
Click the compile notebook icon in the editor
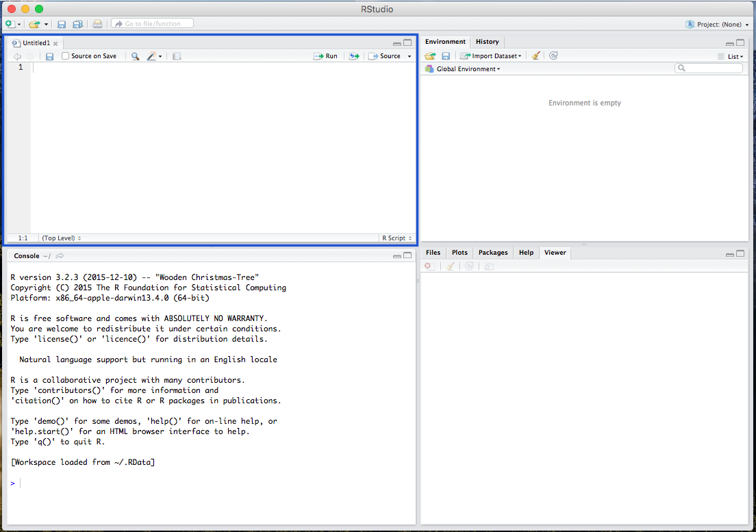176,55
